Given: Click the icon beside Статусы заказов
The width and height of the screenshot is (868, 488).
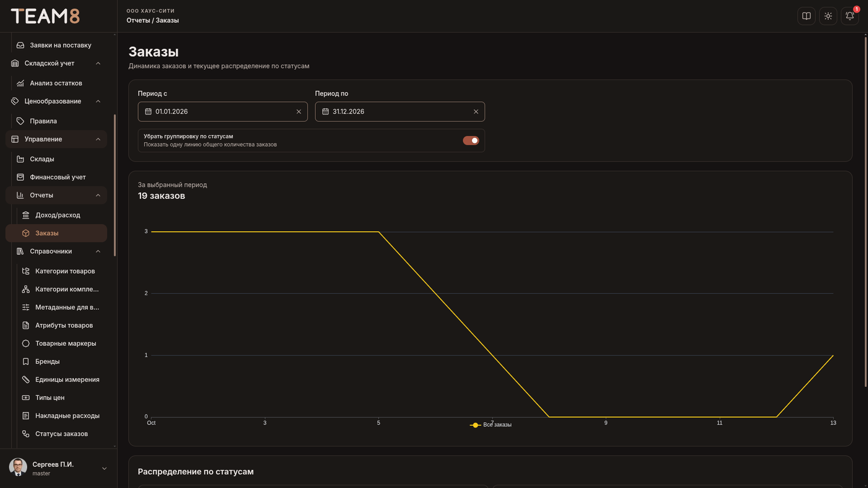Looking at the screenshot, I should (x=26, y=434).
